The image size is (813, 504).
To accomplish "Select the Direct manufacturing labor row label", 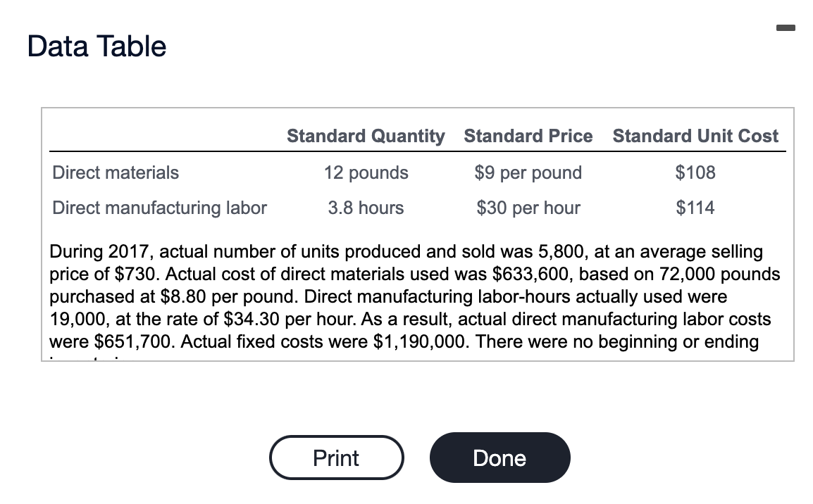I will pyautogui.click(x=159, y=208).
